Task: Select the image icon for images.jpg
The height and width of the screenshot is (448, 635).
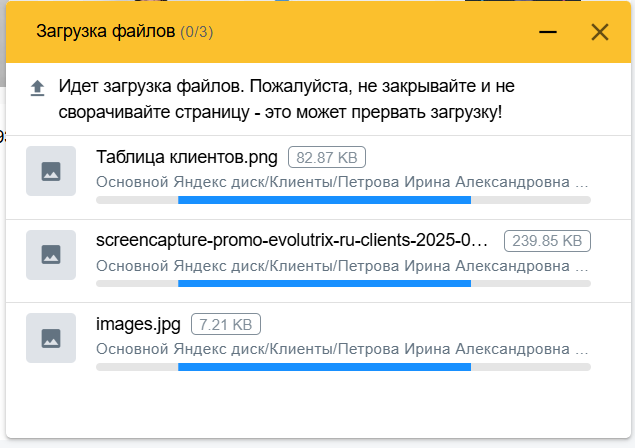Action: 51,338
